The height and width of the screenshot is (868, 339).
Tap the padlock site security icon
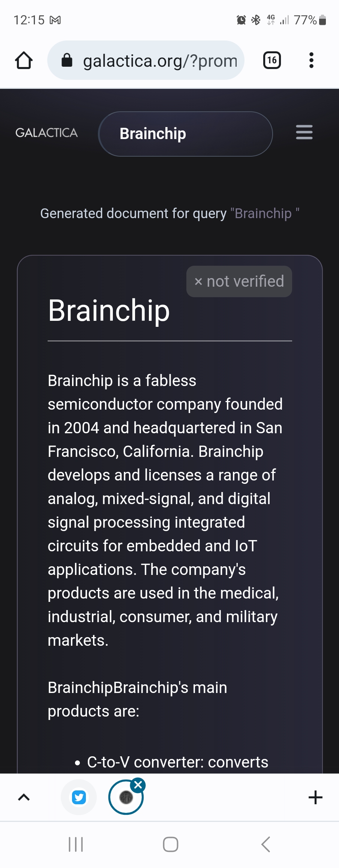pyautogui.click(x=67, y=60)
